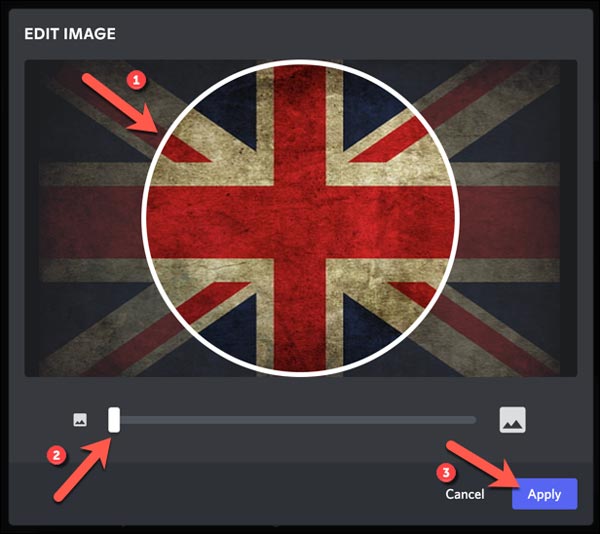Cancel the image edit
Image resolution: width=600 pixels, height=534 pixels.
click(465, 494)
